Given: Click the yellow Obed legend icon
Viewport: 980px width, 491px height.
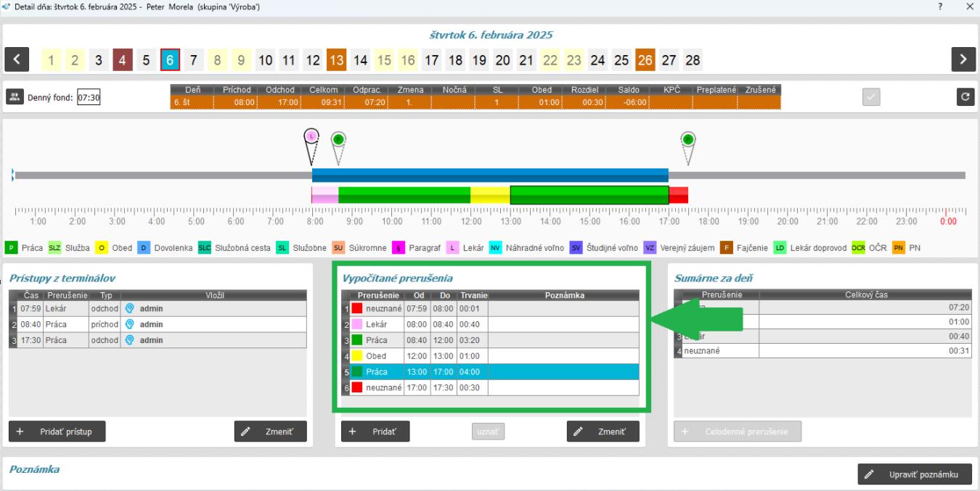Looking at the screenshot, I should click(x=102, y=248).
